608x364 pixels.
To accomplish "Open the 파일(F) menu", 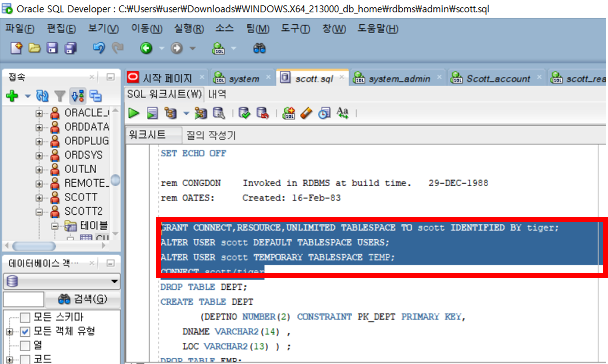I will click(20, 29).
